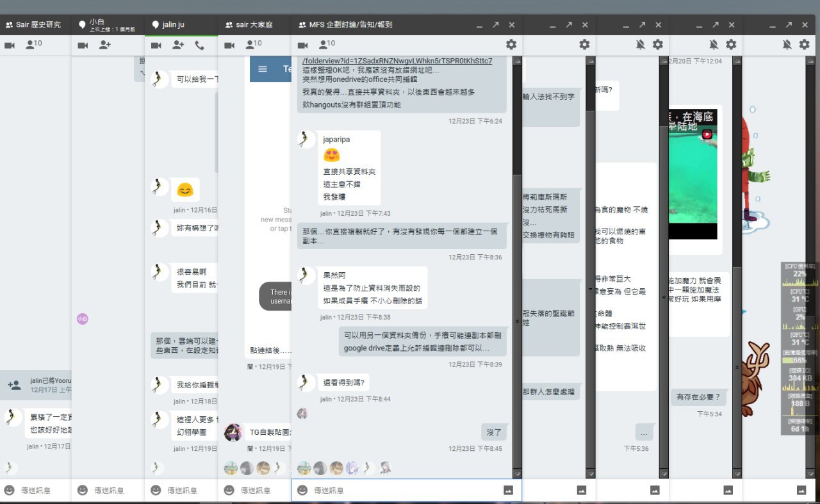Open emoji picker in MFS 企劃討論 message box
820x504 pixels.
pos(302,490)
